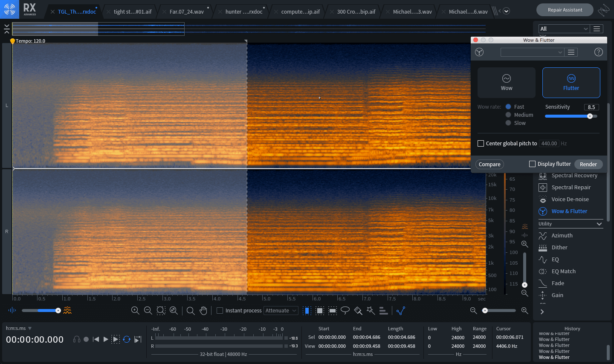614x364 pixels.
Task: Check Center global pitch to option
Action: pyautogui.click(x=481, y=144)
